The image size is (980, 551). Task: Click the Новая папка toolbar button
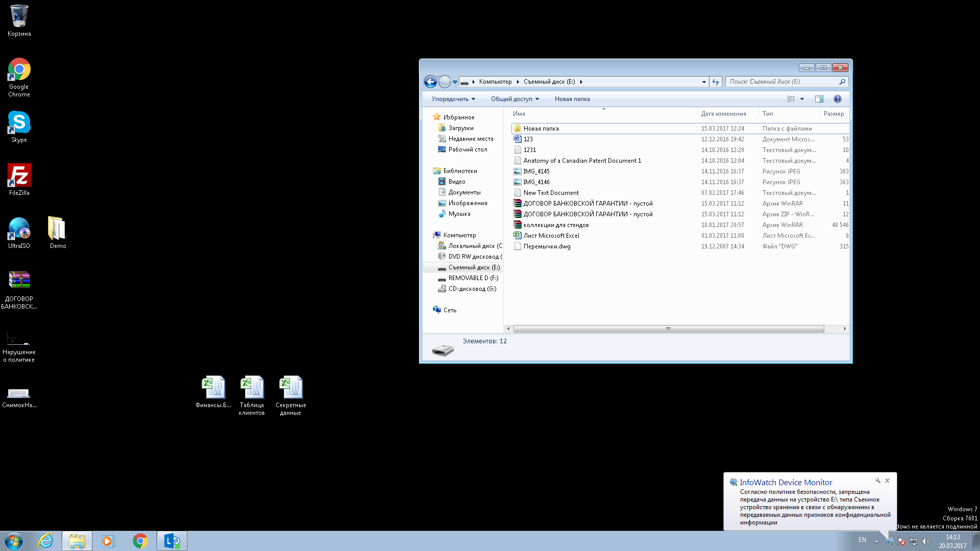click(572, 99)
